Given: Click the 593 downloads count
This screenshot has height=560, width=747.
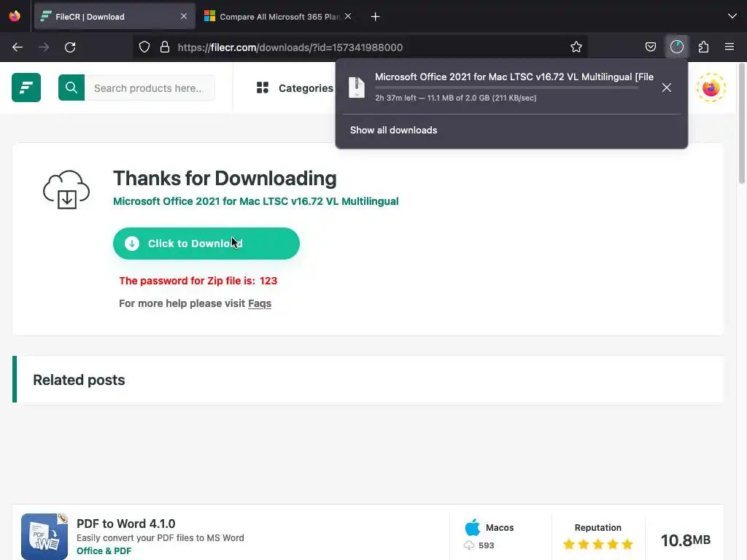Looking at the screenshot, I should point(486,545).
